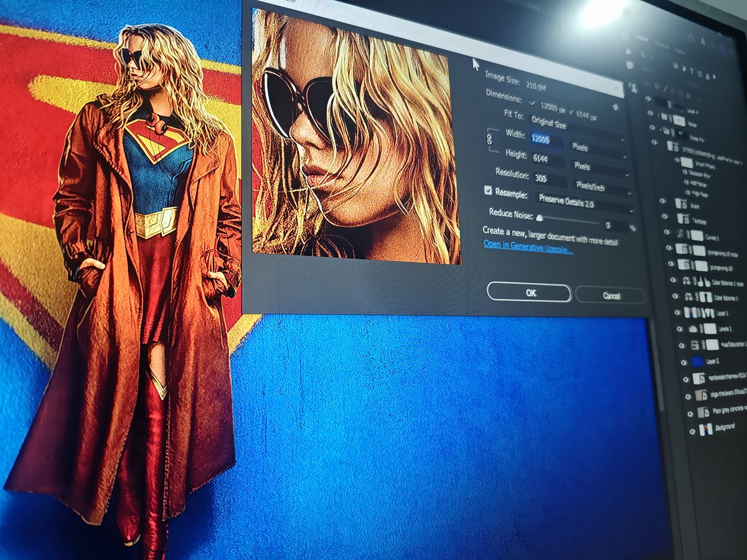The width and height of the screenshot is (747, 560).
Task: Select the Background layer name
Action: pyautogui.click(x=725, y=427)
